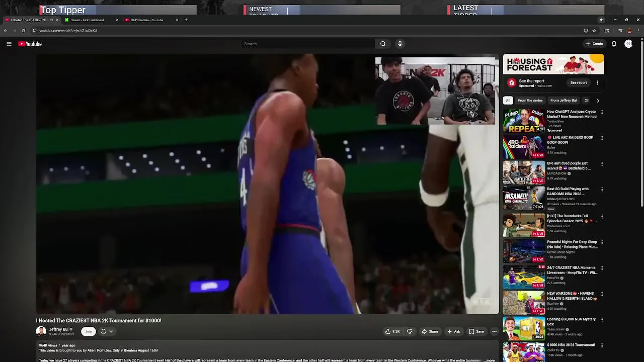Share the video
The image size is (644, 362).
tap(430, 331)
